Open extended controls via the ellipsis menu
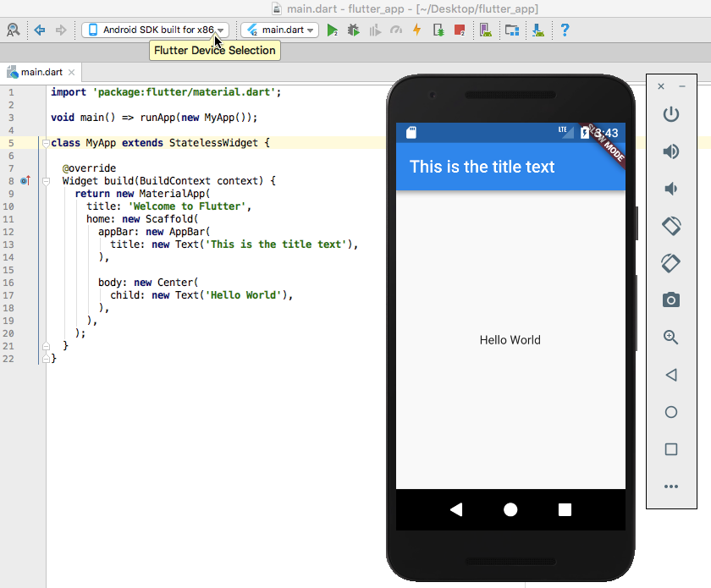 670,486
